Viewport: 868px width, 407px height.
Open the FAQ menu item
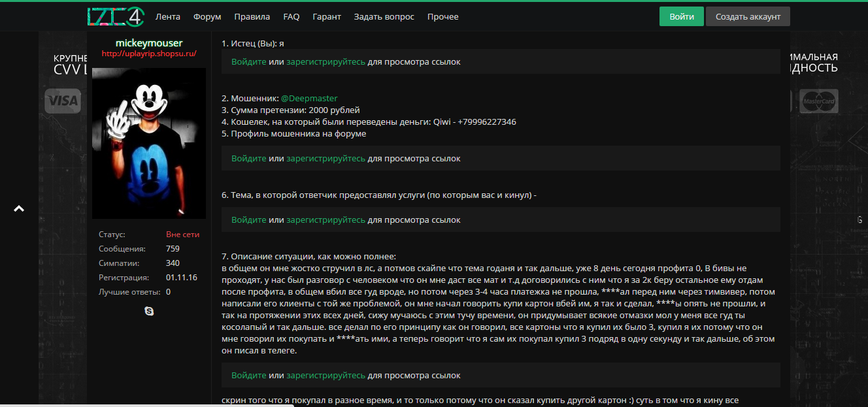coord(292,16)
